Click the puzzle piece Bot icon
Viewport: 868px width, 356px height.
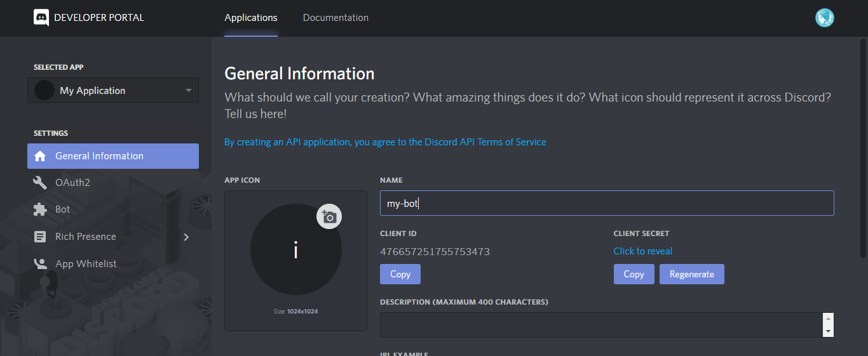[40, 209]
